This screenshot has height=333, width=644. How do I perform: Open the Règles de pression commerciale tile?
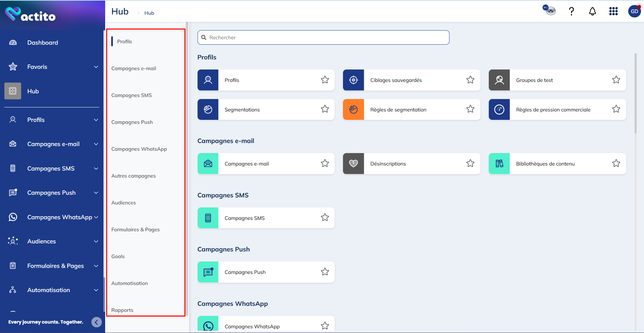tap(553, 109)
